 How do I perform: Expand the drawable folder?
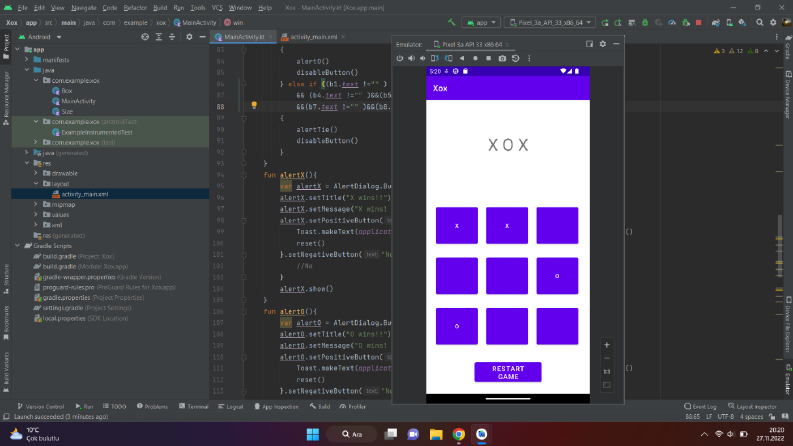(36, 173)
